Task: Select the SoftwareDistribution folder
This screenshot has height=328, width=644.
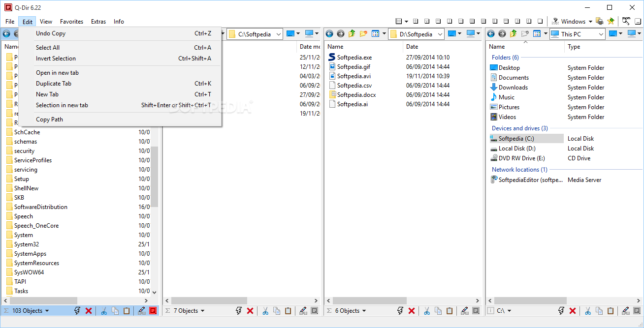Action: (41, 207)
